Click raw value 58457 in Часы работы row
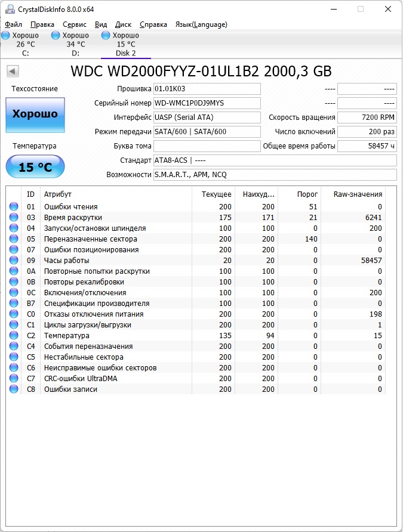 click(371, 261)
